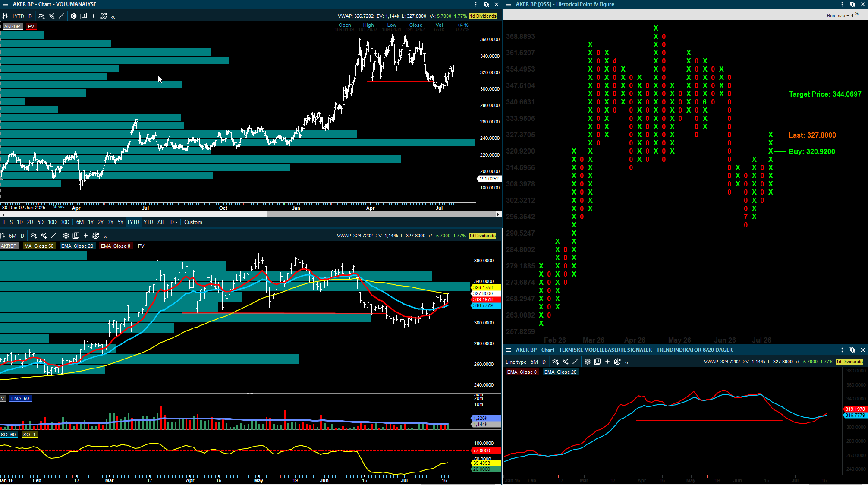Select YTD period tab
This screenshot has width=868, height=485.
[148, 222]
